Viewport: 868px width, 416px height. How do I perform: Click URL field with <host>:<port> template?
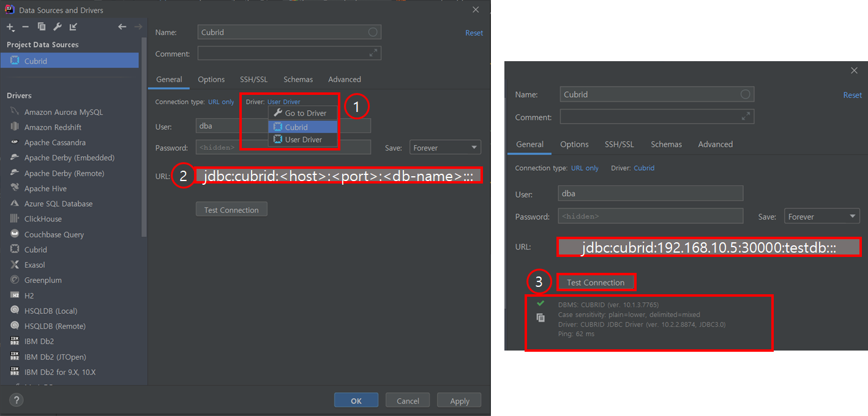click(x=339, y=175)
